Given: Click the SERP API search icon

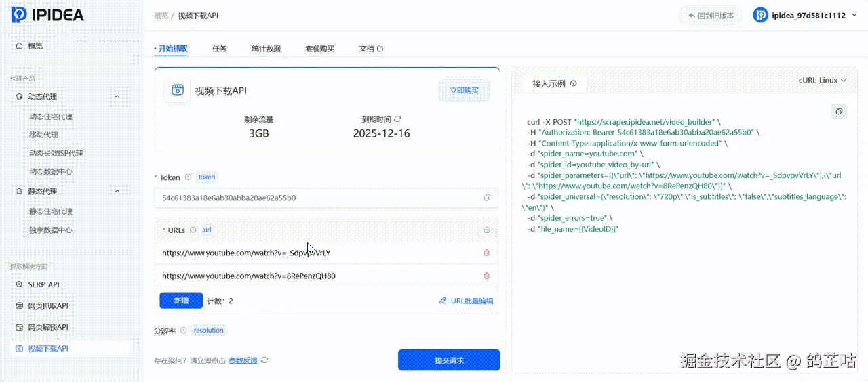Looking at the screenshot, I should [20, 284].
